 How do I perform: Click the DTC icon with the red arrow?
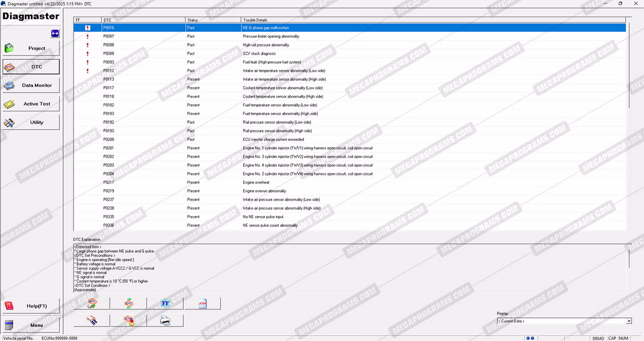pos(128,321)
